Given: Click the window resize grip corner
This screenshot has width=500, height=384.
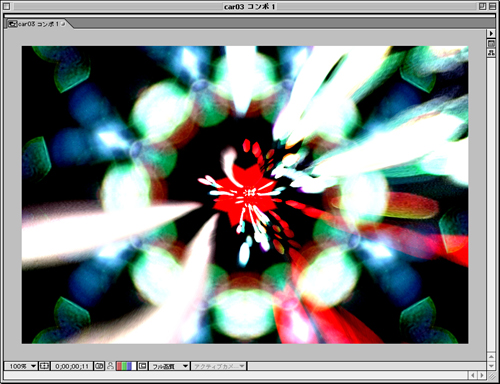Looking at the screenshot, I should 492,376.
